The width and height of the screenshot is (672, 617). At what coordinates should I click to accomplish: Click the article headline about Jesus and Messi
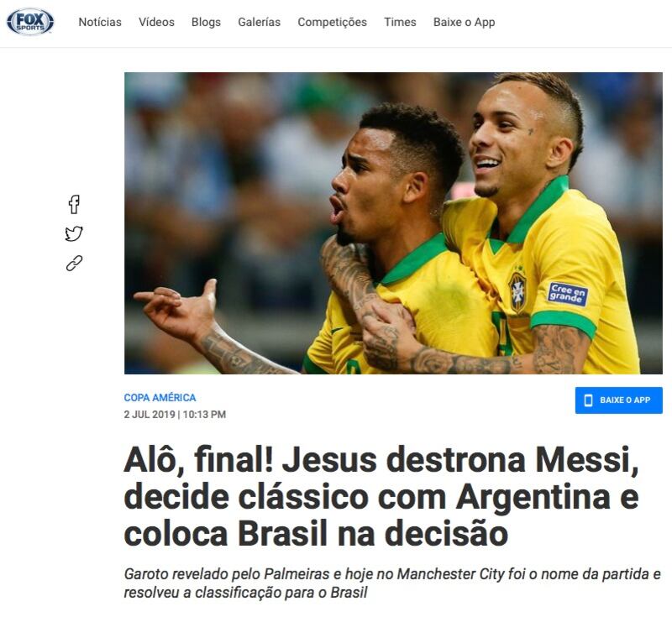381,497
